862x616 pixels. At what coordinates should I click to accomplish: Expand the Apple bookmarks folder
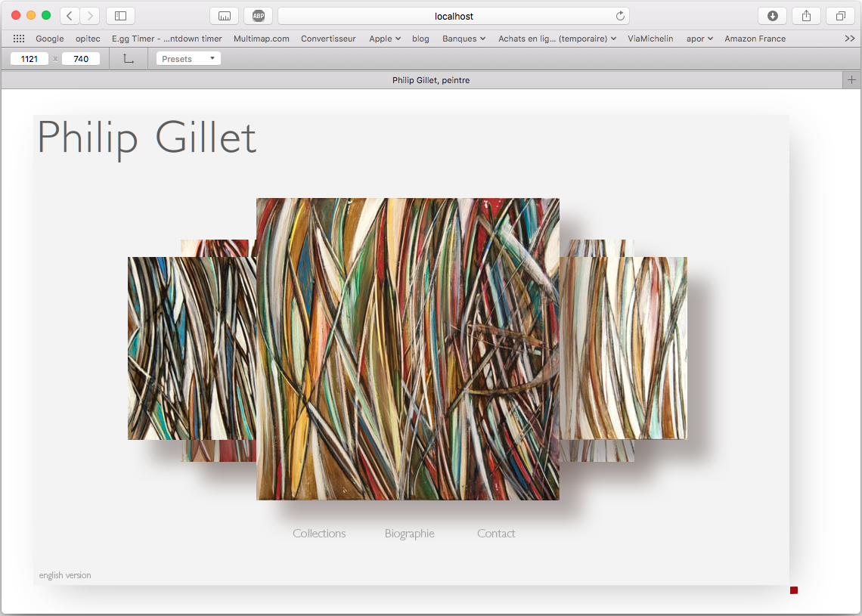tap(385, 39)
